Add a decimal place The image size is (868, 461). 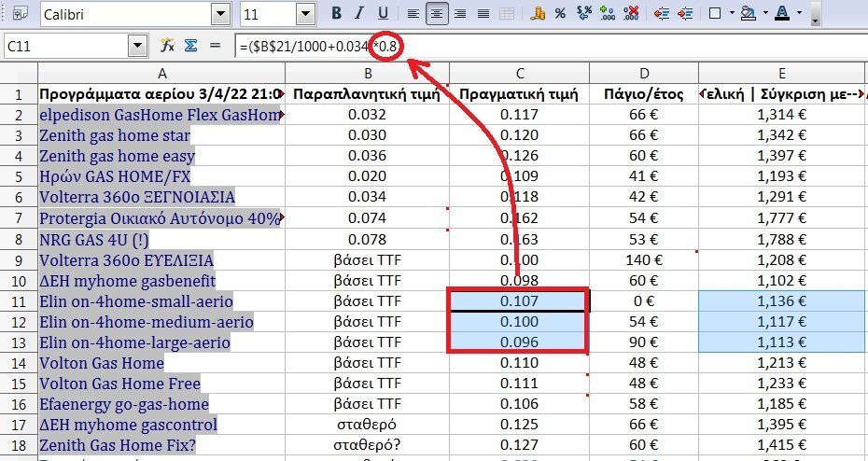click(x=608, y=14)
